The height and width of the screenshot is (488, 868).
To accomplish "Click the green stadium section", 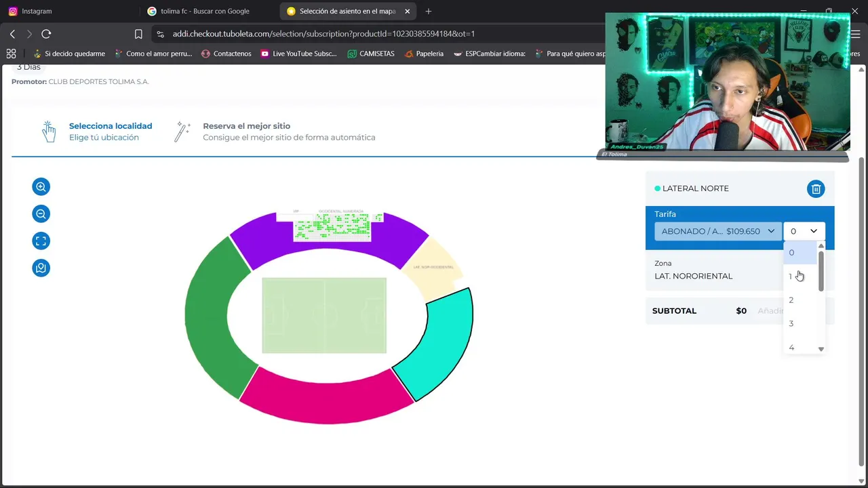I will pyautogui.click(x=209, y=319).
